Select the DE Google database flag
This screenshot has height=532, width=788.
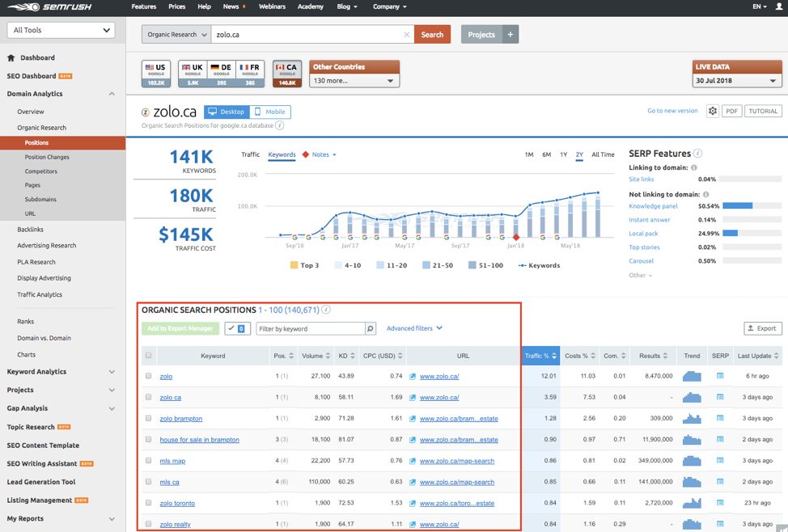(x=221, y=74)
